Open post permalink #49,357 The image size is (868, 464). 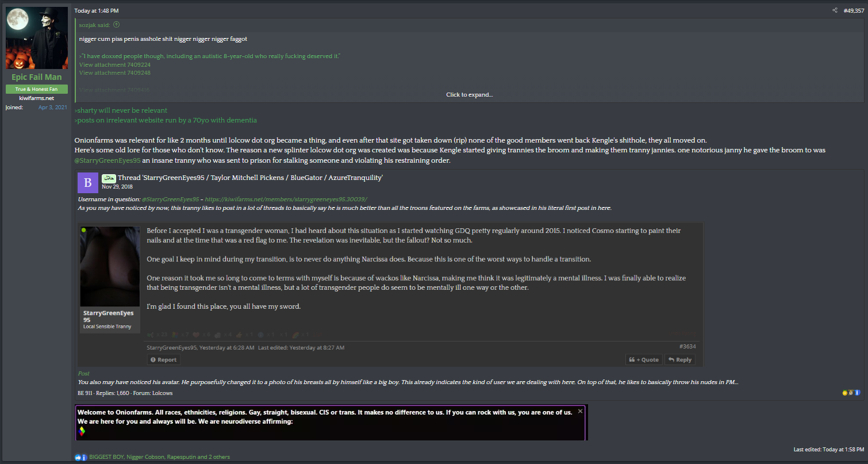(x=854, y=10)
